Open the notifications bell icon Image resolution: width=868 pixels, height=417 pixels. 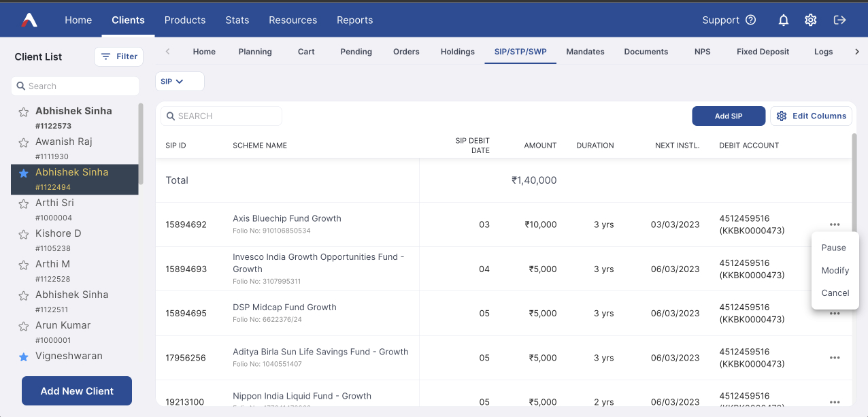pyautogui.click(x=784, y=20)
